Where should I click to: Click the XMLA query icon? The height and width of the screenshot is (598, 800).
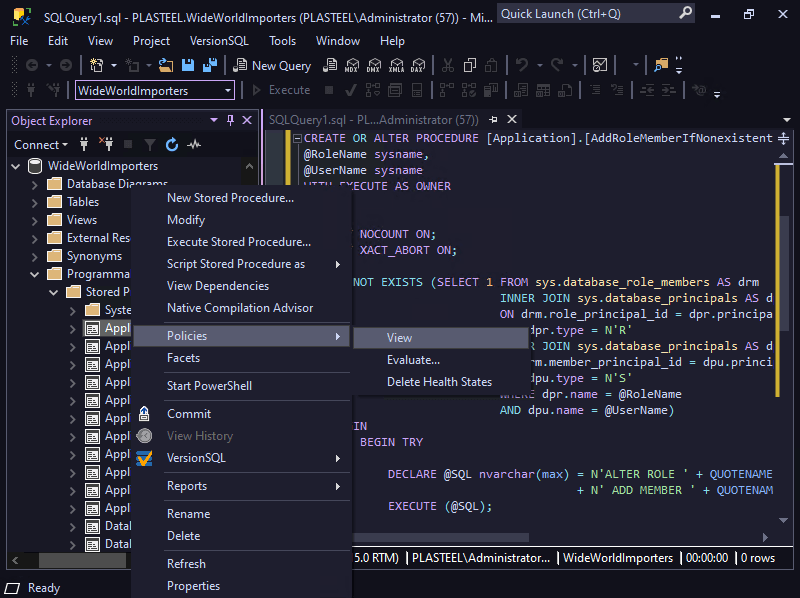[x=396, y=65]
